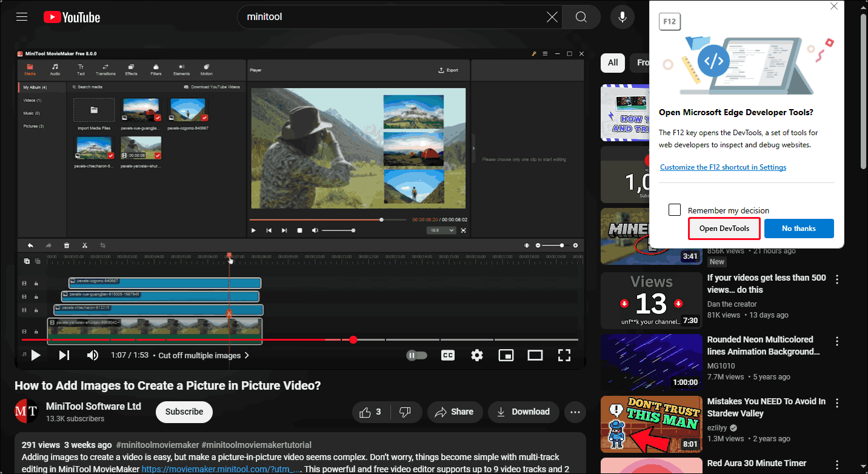Click the page vertical scrollbar
868x474 pixels.
pos(864,91)
